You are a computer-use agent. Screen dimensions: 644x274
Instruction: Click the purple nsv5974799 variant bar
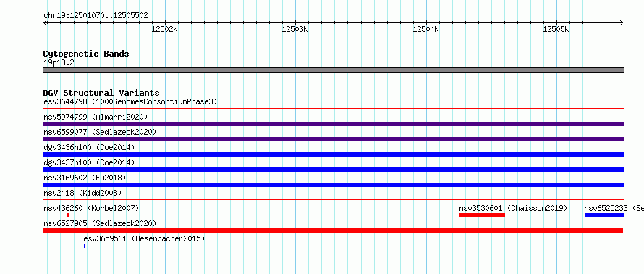(x=333, y=124)
